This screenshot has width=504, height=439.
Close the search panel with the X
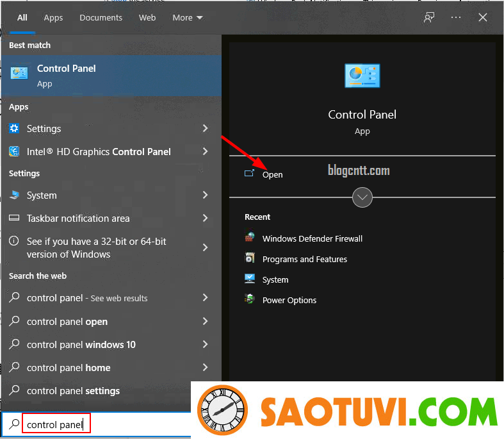pos(483,17)
